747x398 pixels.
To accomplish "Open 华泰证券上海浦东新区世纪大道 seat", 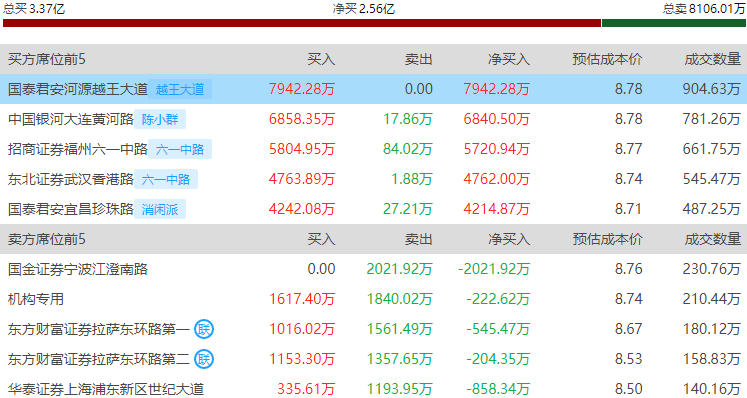I will [x=106, y=389].
